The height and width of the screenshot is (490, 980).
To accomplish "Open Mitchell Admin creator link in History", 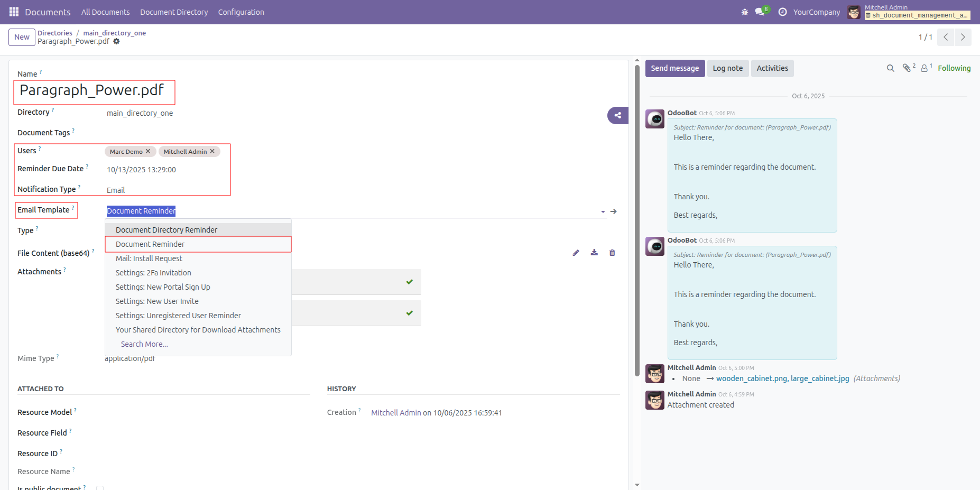I will (x=396, y=413).
